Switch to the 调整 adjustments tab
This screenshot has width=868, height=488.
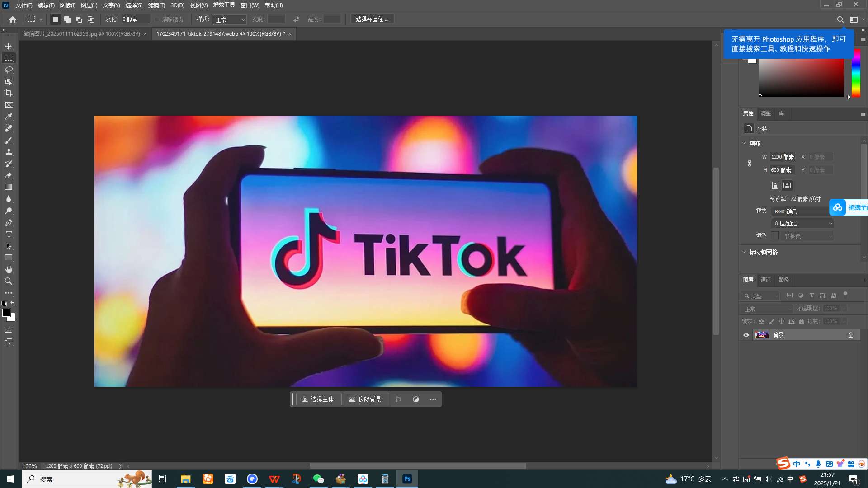click(765, 113)
